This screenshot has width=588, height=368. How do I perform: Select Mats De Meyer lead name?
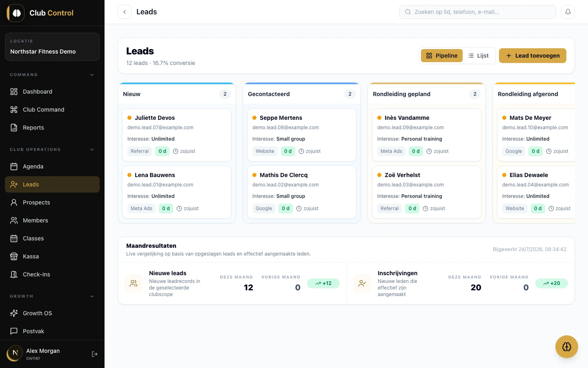tap(530, 118)
